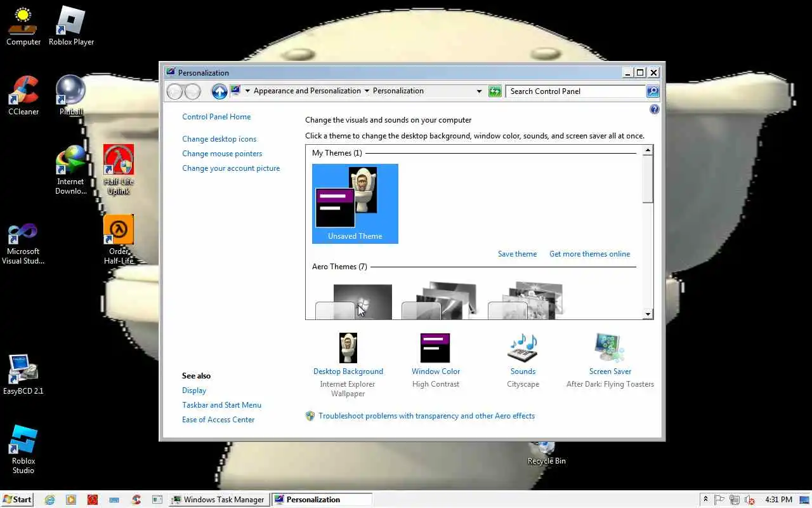812x508 pixels.
Task: Open the media player taskbar icon
Action: click(71, 500)
